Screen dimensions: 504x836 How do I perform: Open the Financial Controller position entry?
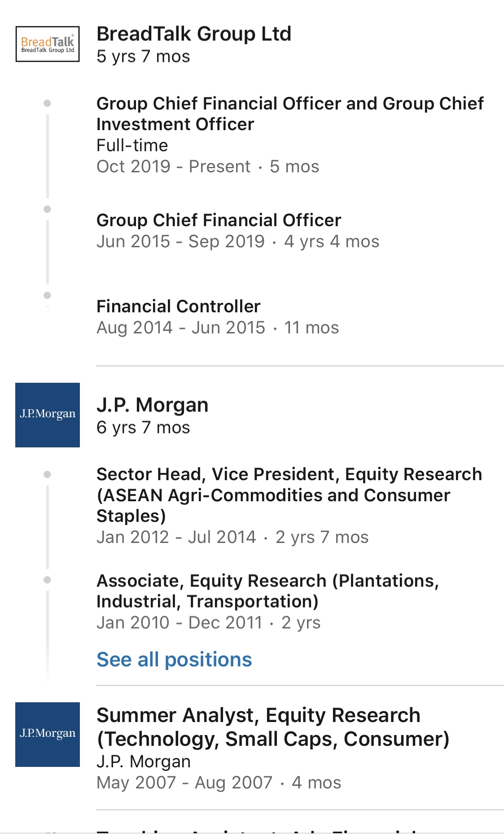pyautogui.click(x=178, y=306)
